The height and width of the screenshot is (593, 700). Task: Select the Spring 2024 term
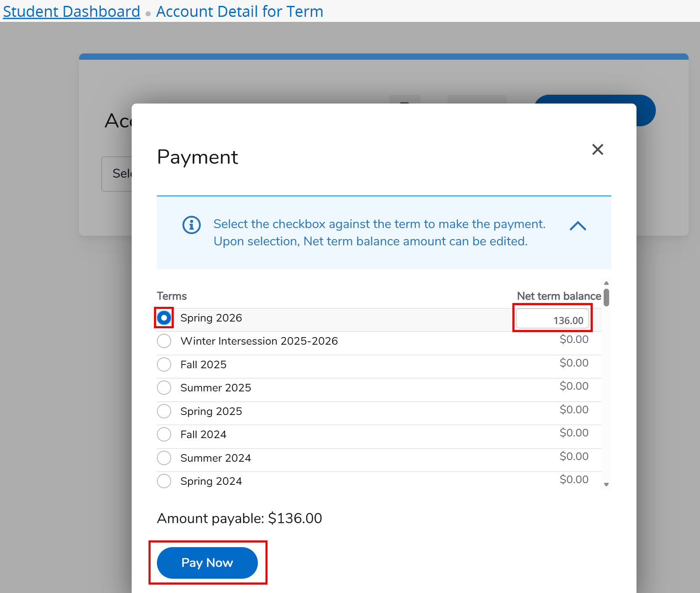(x=164, y=481)
